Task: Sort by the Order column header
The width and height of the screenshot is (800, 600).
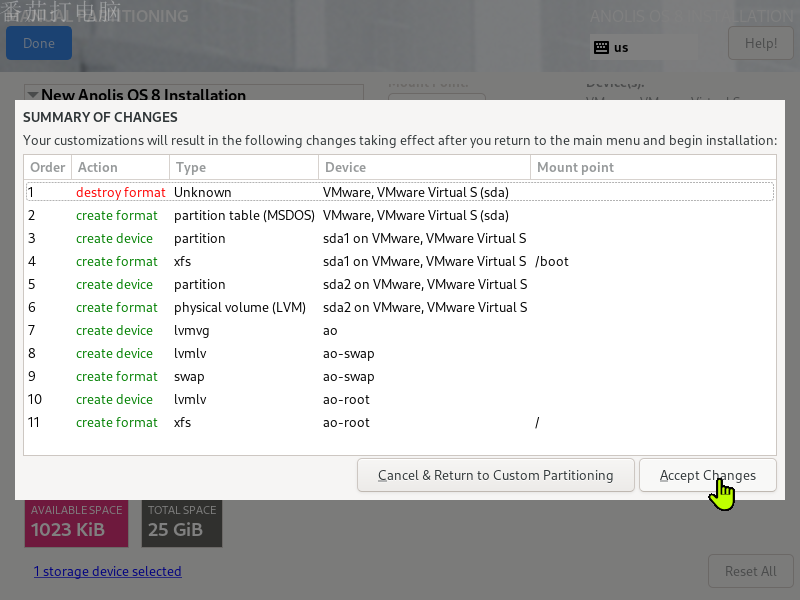Action: (47, 167)
